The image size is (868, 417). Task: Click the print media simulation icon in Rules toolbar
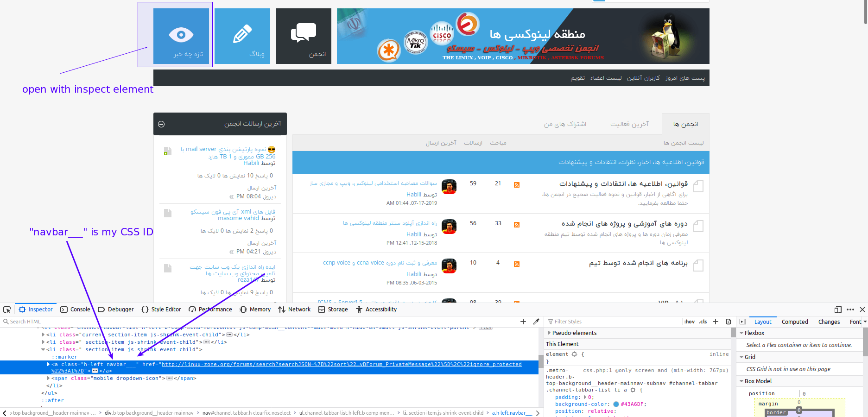coord(729,322)
